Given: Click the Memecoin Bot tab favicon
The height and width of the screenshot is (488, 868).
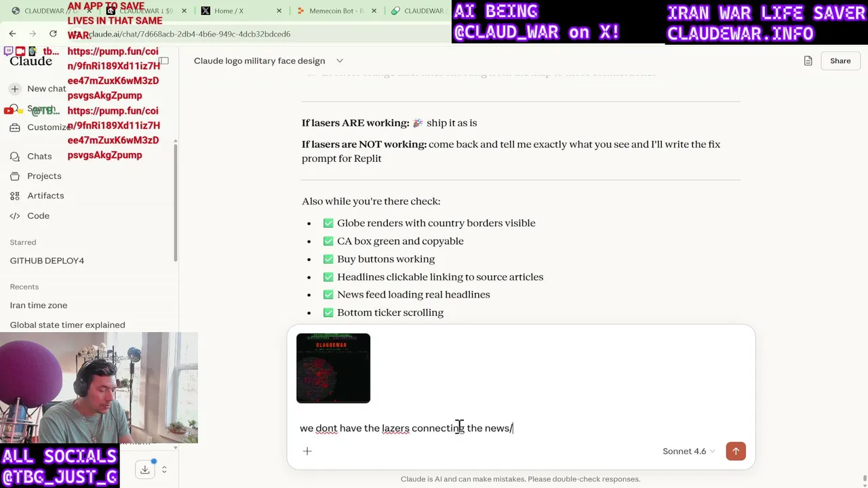Looking at the screenshot, I should pos(300,11).
